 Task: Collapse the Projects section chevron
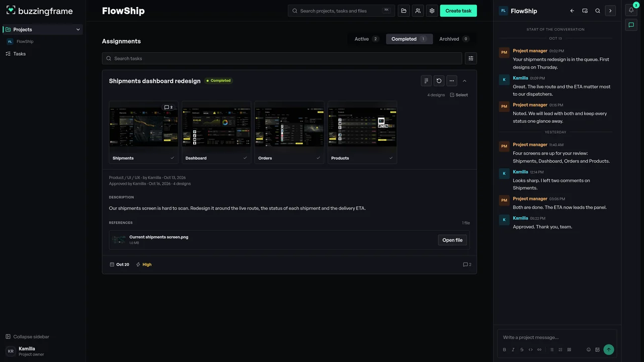pos(78,30)
